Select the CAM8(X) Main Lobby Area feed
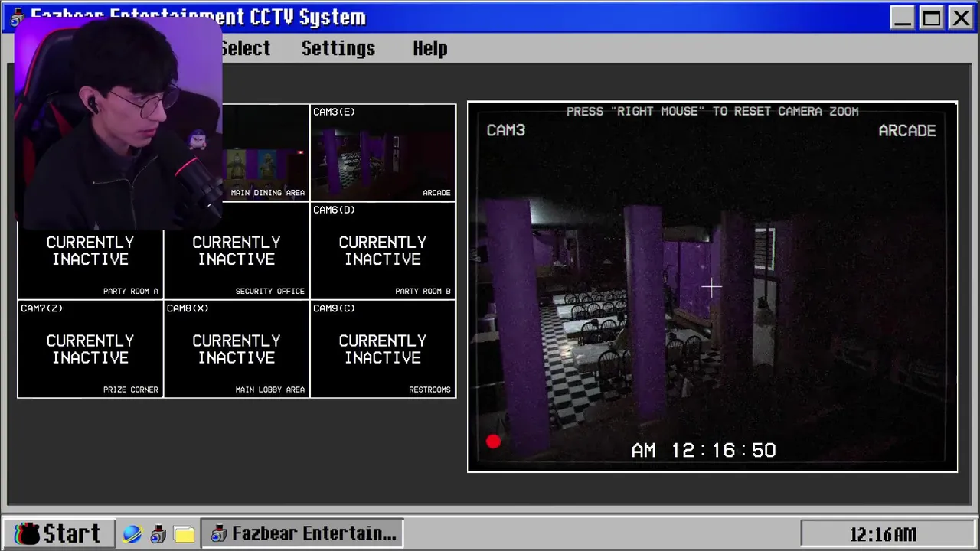Image resolution: width=980 pixels, height=551 pixels. coord(237,349)
